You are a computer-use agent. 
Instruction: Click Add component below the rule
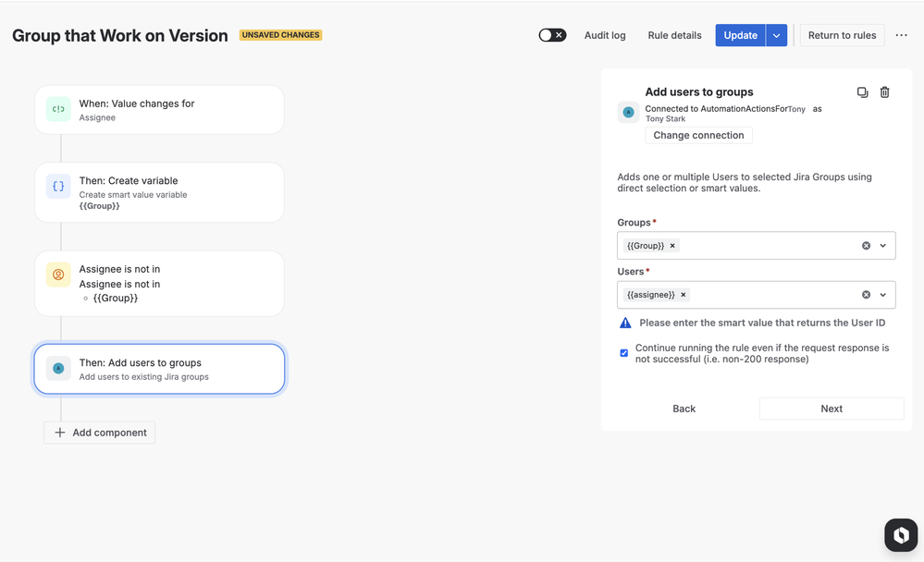coord(100,433)
